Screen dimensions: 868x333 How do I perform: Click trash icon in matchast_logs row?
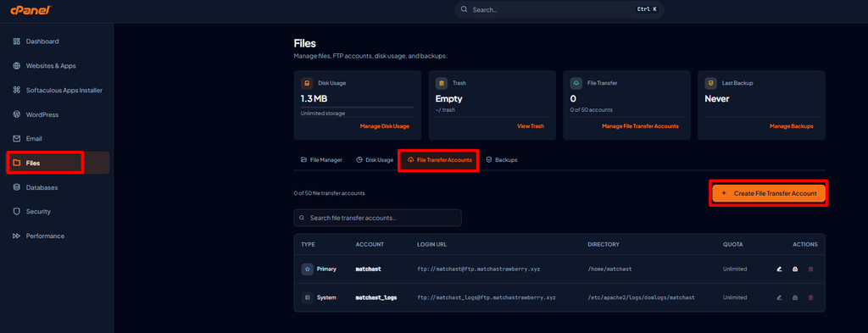click(x=811, y=297)
